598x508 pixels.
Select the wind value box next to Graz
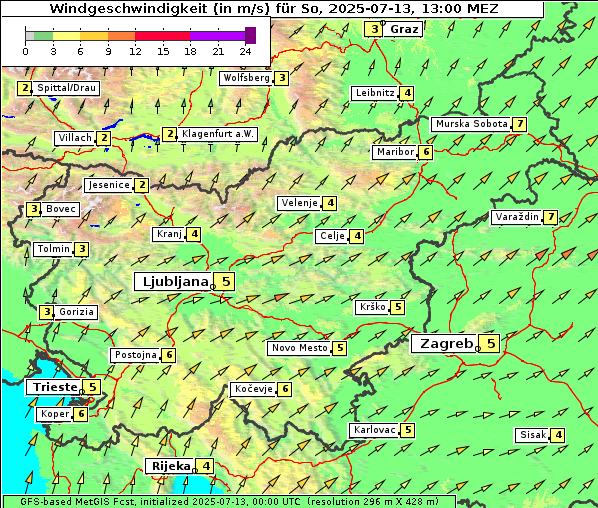pyautogui.click(x=373, y=29)
